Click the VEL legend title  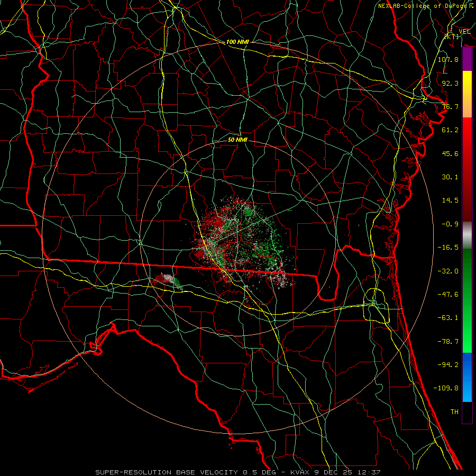point(464,31)
